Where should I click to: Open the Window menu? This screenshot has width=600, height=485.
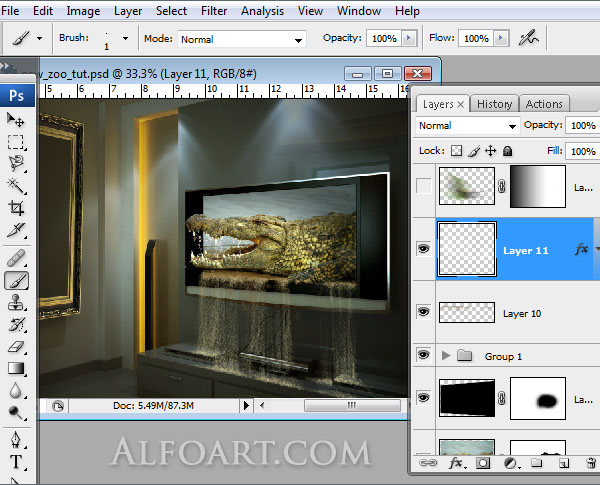point(359,11)
